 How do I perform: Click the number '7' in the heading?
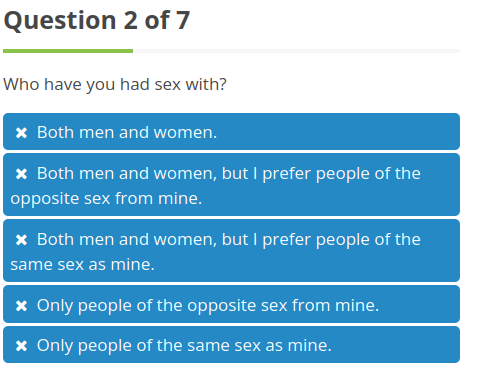point(183,21)
